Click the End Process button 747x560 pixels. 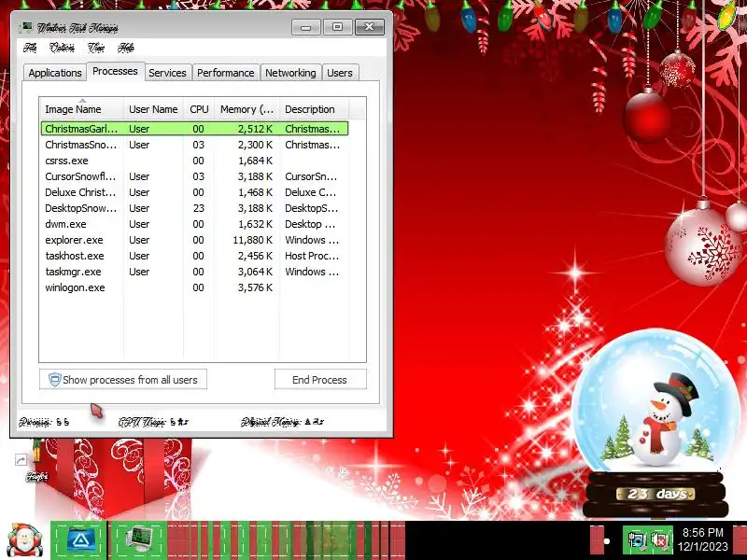tap(320, 380)
